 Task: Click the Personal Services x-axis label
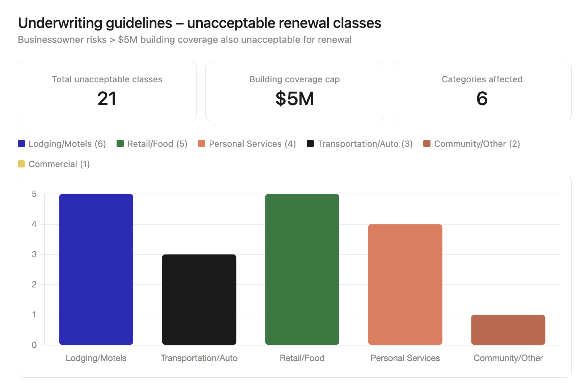[x=405, y=358]
